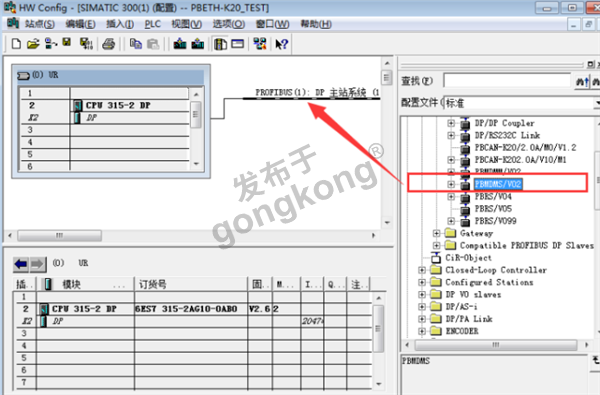600x395 pixels.
Task: Open the 站点(S) menu
Action: pos(39,24)
